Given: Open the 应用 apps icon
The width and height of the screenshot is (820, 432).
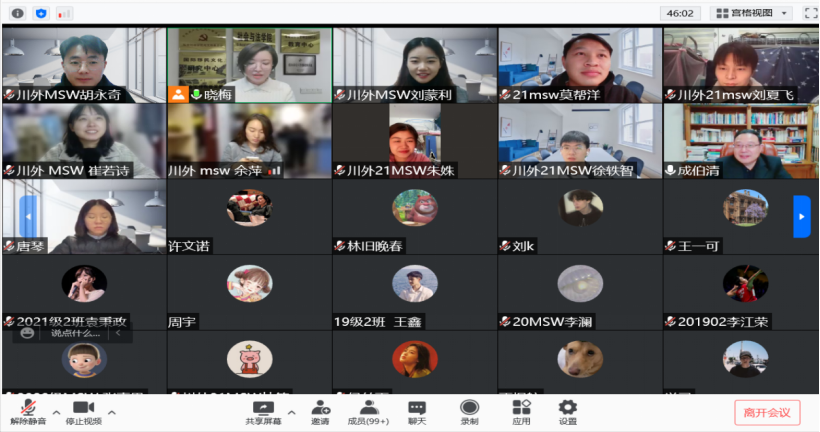Looking at the screenshot, I should point(521,411).
